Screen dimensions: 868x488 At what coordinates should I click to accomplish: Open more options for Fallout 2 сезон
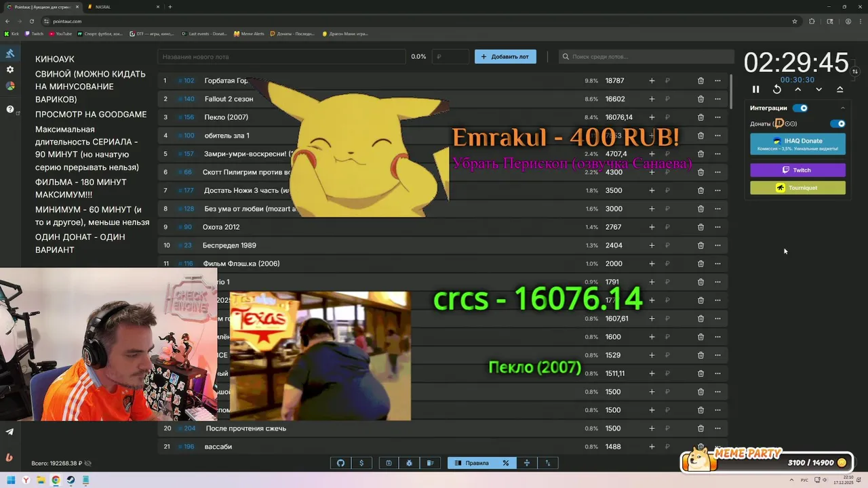(x=717, y=99)
